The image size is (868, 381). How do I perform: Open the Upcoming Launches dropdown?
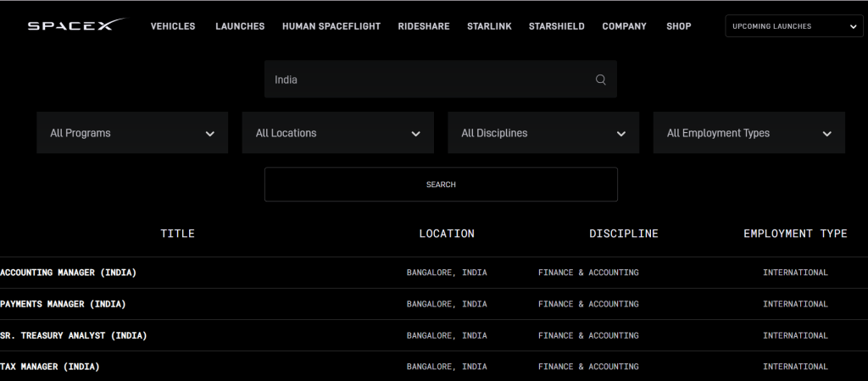point(793,26)
